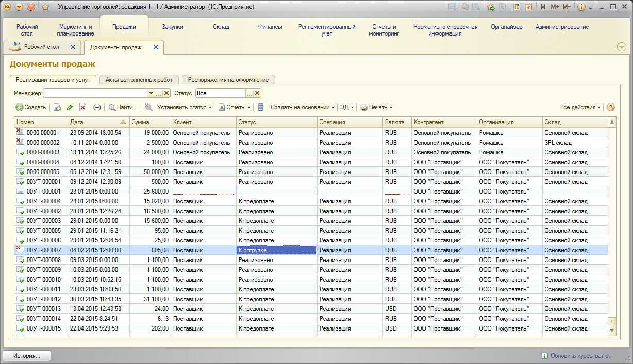
Task: Click the round help question mark icon
Action: pyautogui.click(x=611, y=108)
